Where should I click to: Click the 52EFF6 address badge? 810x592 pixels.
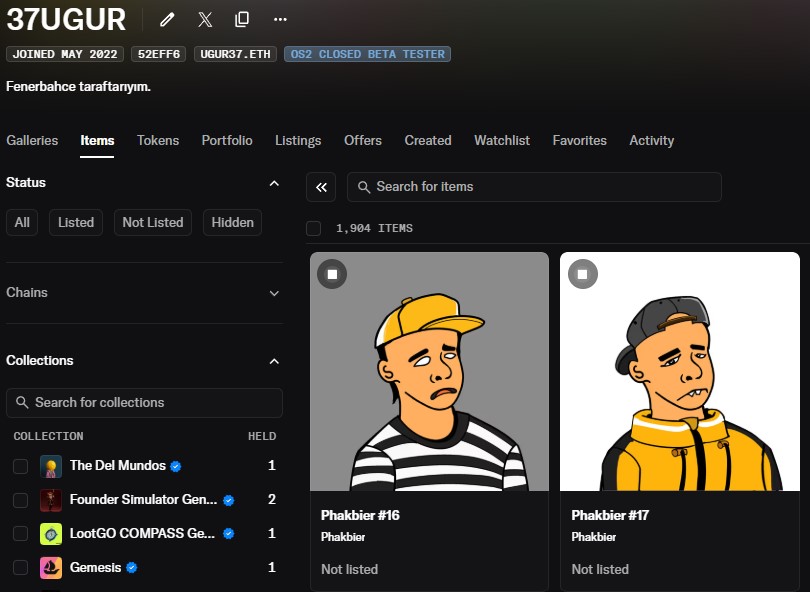[x=159, y=54]
